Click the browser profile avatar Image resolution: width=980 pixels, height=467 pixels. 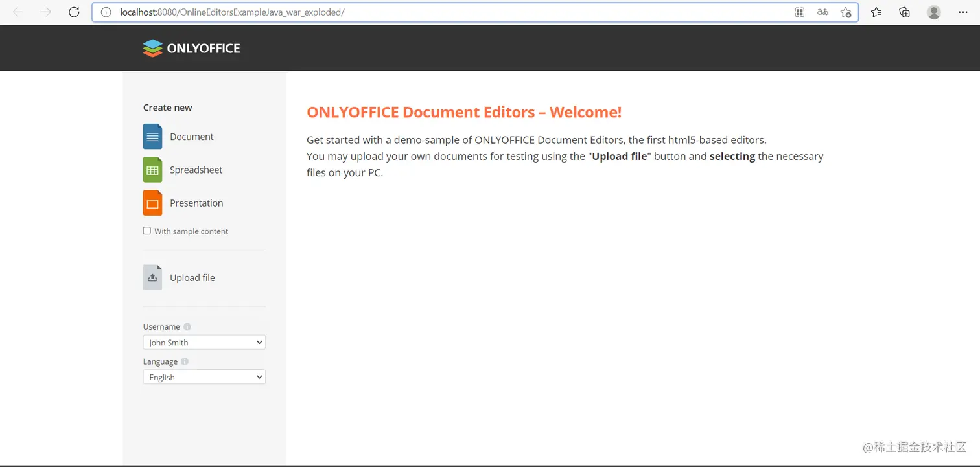933,12
